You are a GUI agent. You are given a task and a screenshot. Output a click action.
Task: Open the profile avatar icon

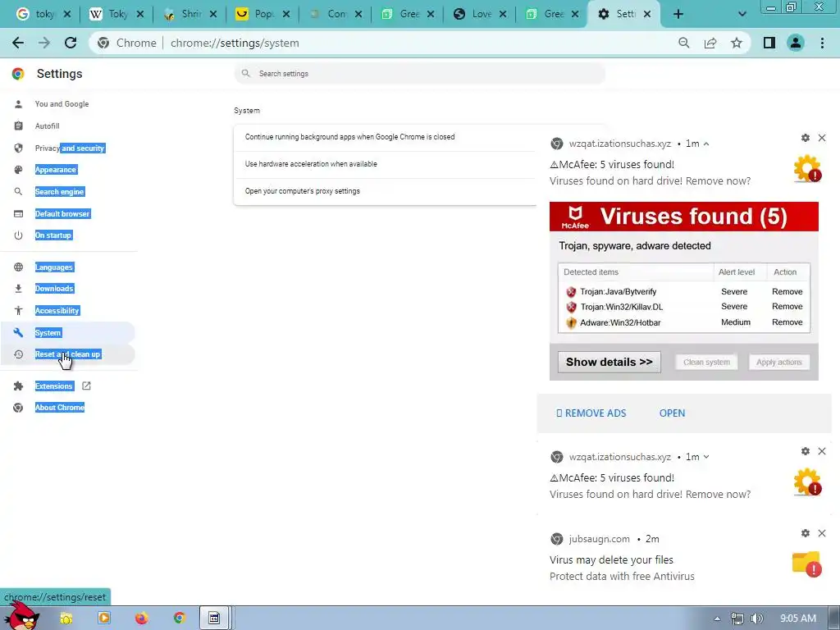796,43
